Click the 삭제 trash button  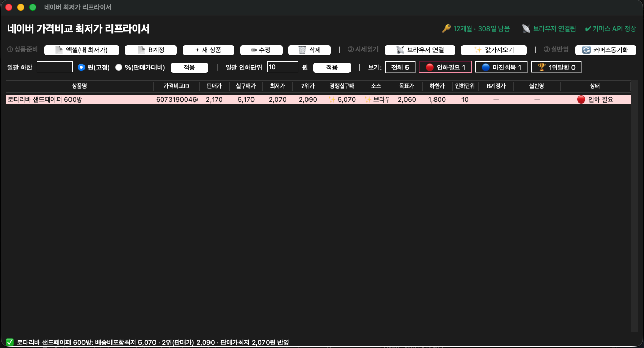(309, 50)
